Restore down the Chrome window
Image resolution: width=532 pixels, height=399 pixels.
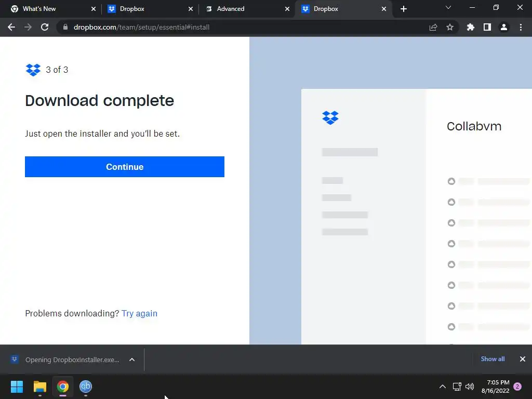[496, 7]
